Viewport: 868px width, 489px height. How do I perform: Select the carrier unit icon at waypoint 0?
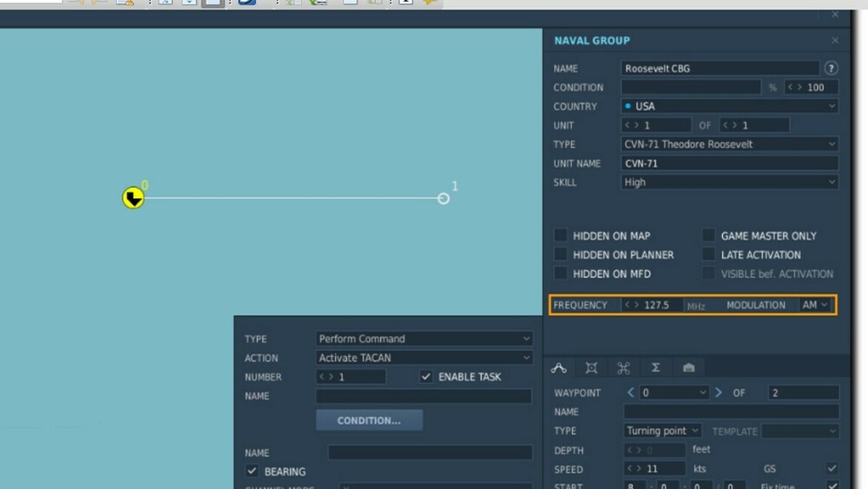(x=133, y=198)
